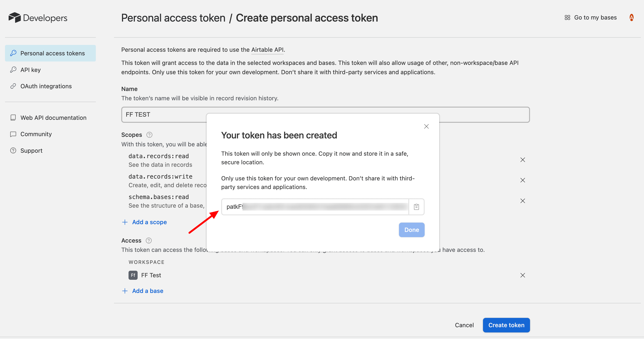Open Web API documentation
The width and height of the screenshot is (644, 339).
click(x=53, y=118)
